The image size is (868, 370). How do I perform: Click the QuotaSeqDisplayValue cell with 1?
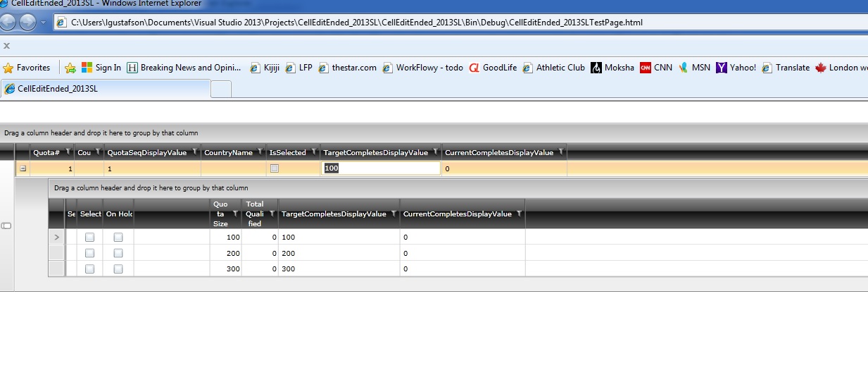[x=152, y=168]
